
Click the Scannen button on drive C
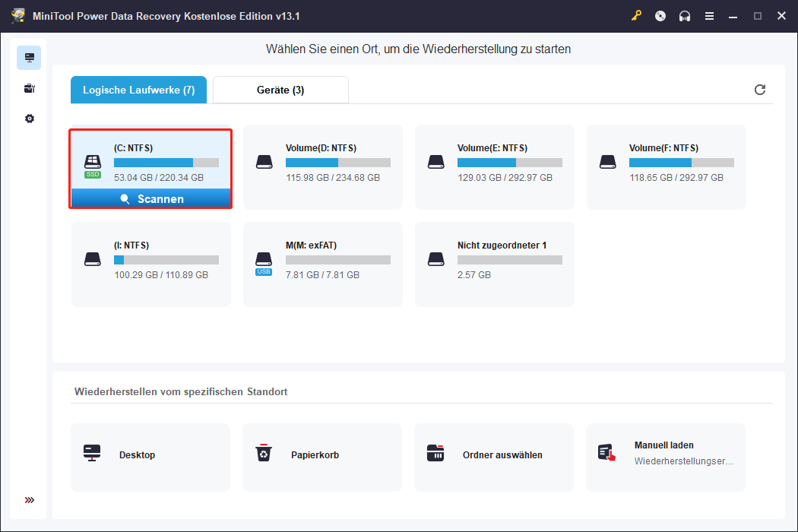150,198
